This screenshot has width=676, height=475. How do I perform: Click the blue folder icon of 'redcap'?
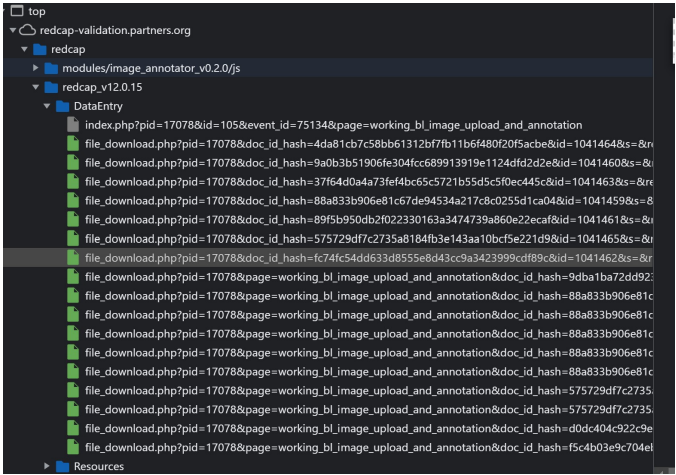[x=40, y=49]
